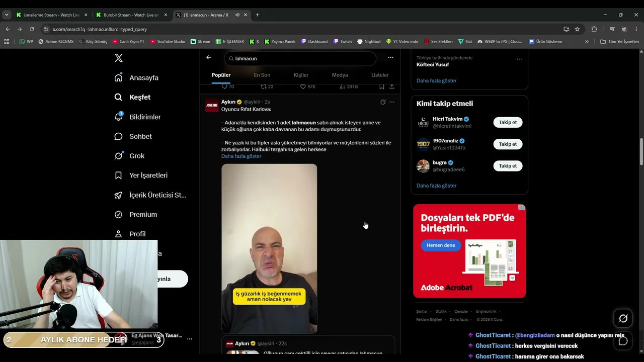Screen dimensions: 644x362
Task: Open Aykırı profile avatar on first tweet
Action: 212,105
